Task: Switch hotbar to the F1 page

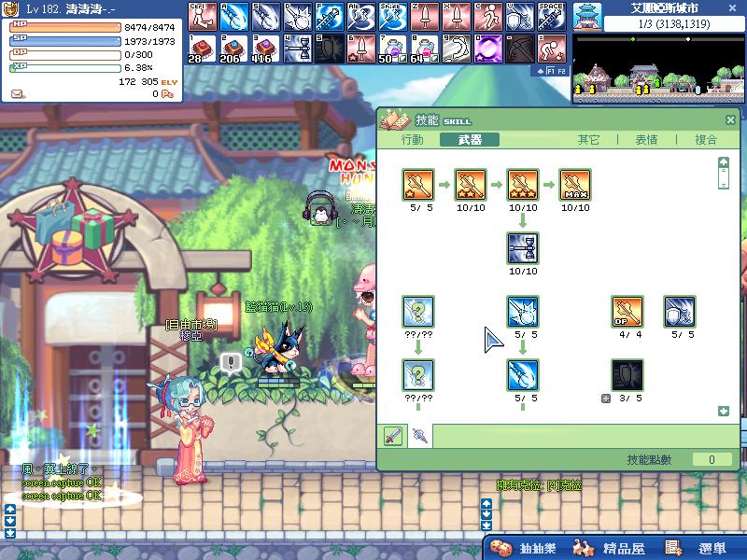Action: point(551,71)
